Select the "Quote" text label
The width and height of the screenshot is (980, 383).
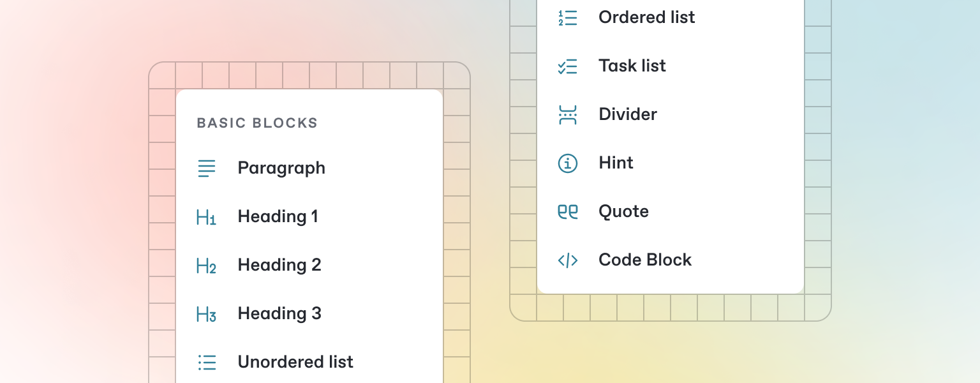click(x=623, y=212)
